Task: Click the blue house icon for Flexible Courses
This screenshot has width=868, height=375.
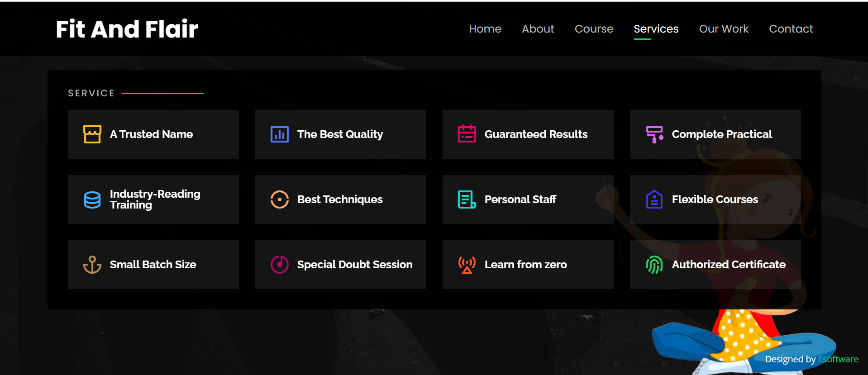Action: click(654, 199)
